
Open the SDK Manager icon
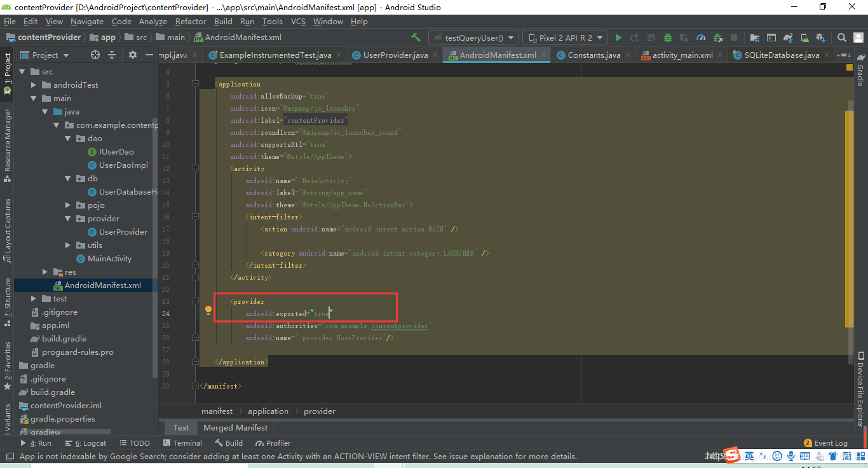[x=821, y=38]
